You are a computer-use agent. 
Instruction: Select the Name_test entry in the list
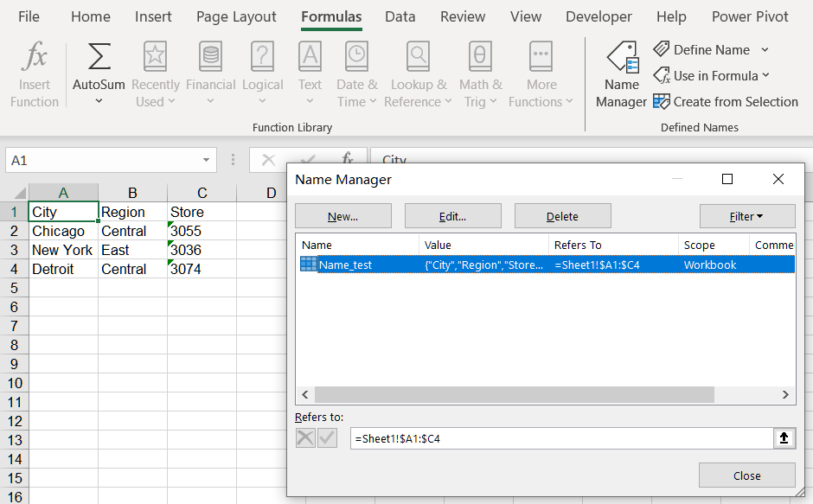pos(346,265)
